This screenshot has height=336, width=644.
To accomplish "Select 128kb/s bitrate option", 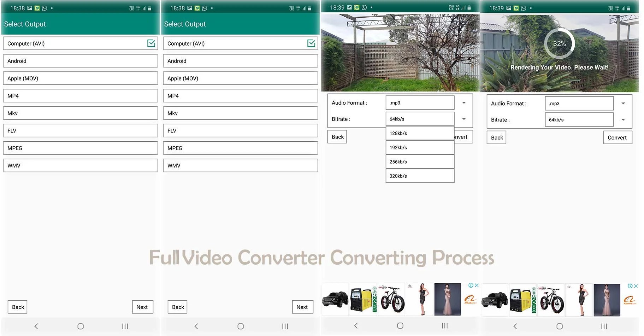I will 420,133.
